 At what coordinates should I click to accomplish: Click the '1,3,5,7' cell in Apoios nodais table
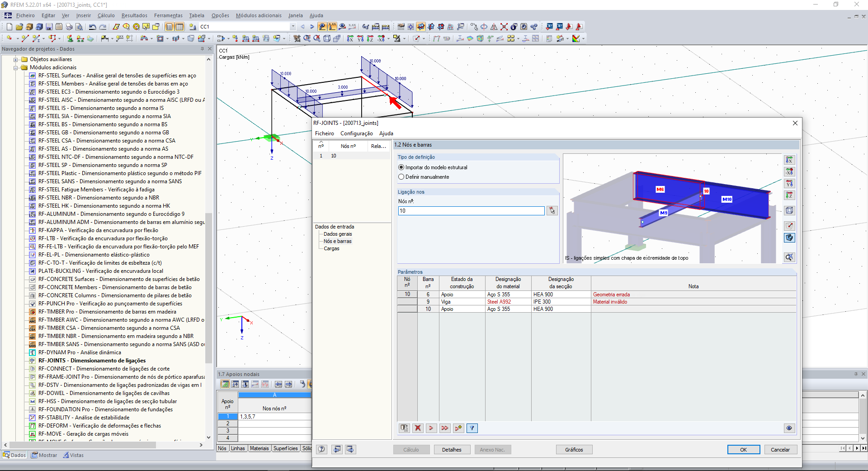[274, 417]
